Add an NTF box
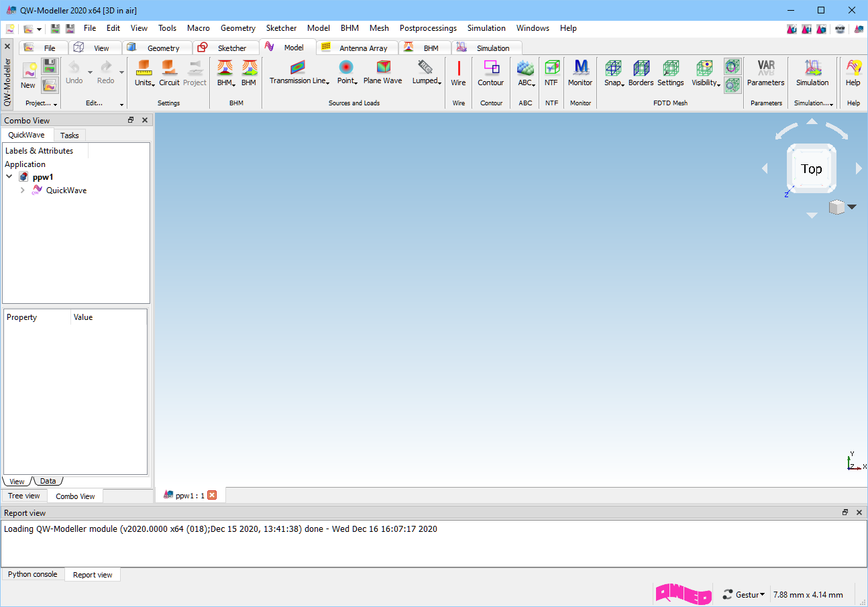Viewport: 868px width, 607px height. pyautogui.click(x=551, y=74)
